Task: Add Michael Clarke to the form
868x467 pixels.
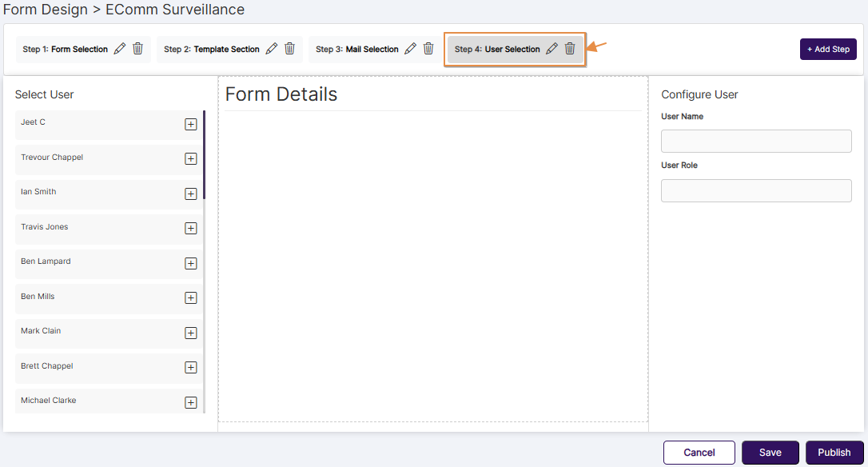Action: coord(190,402)
